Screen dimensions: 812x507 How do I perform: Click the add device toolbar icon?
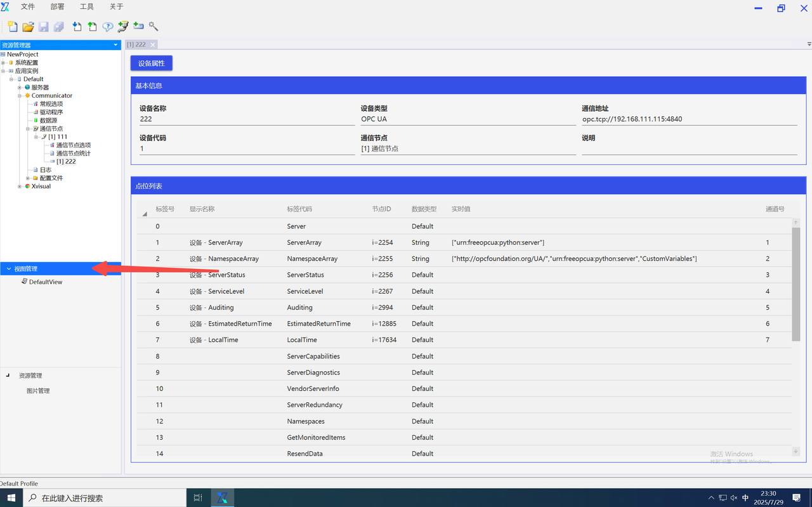pyautogui.click(x=138, y=27)
